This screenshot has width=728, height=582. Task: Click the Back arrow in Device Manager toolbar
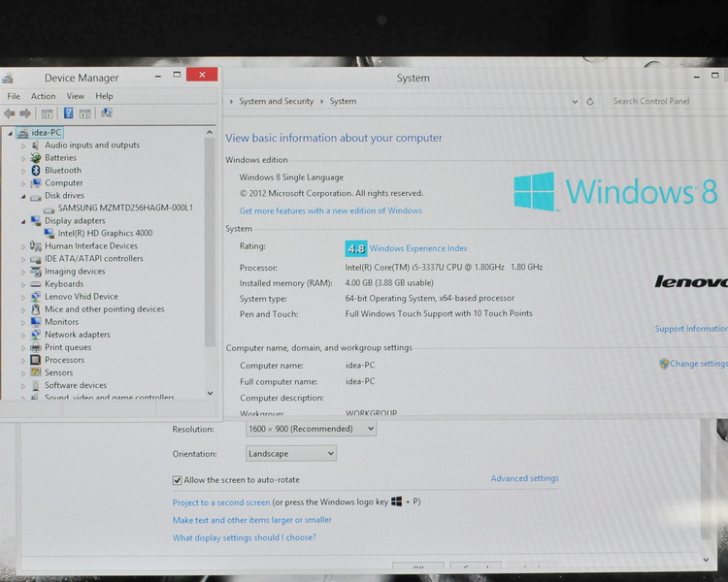coord(10,113)
